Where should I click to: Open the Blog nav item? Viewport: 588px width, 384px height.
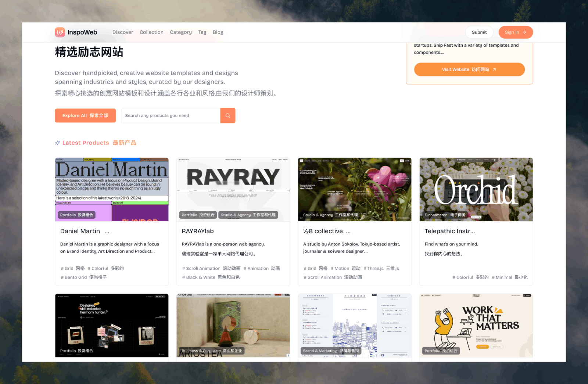pyautogui.click(x=218, y=32)
